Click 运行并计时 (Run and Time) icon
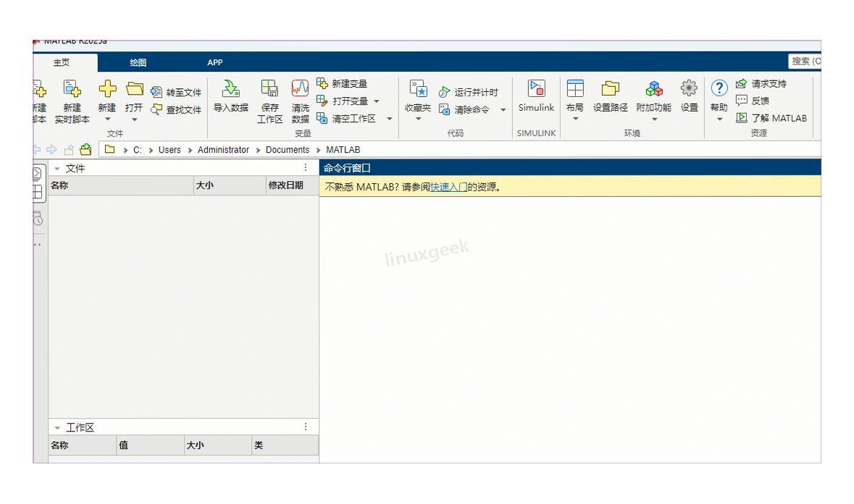 443,93
